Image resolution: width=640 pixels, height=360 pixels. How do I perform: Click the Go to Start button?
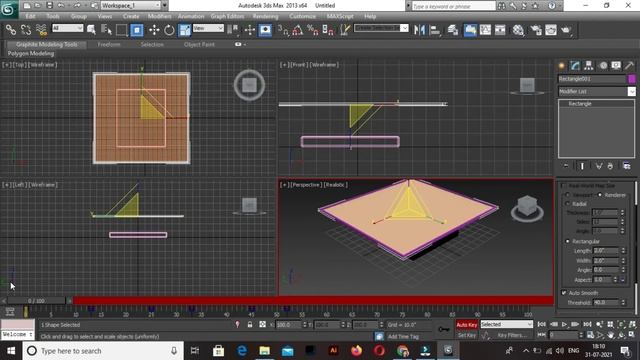click(542, 324)
